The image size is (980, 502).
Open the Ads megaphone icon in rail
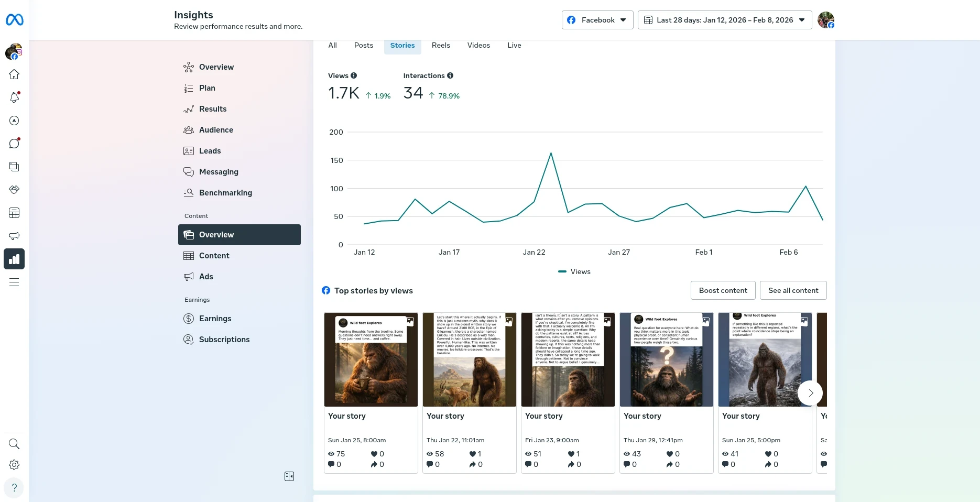click(x=14, y=236)
